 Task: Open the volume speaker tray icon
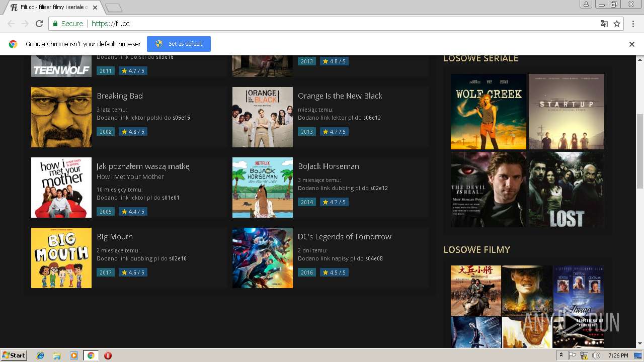(596, 355)
